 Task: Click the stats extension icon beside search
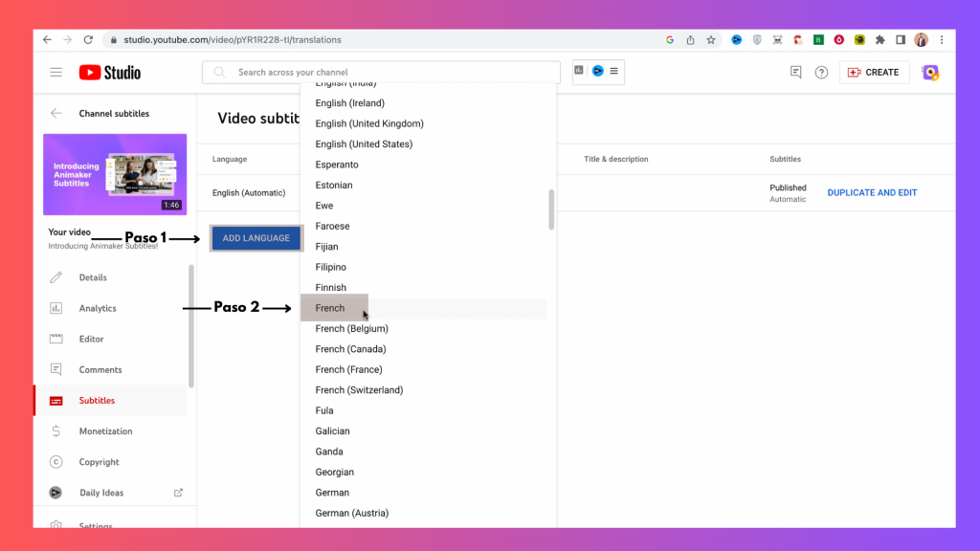click(x=579, y=71)
